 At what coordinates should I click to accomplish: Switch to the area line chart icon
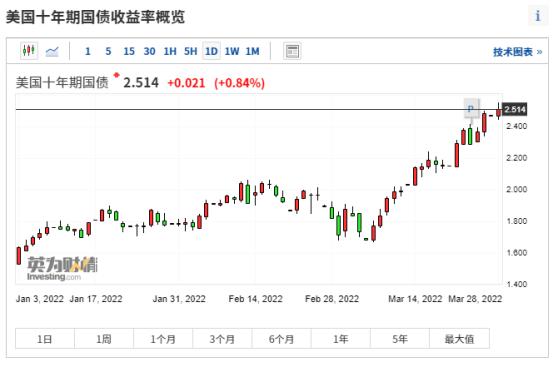point(52,52)
